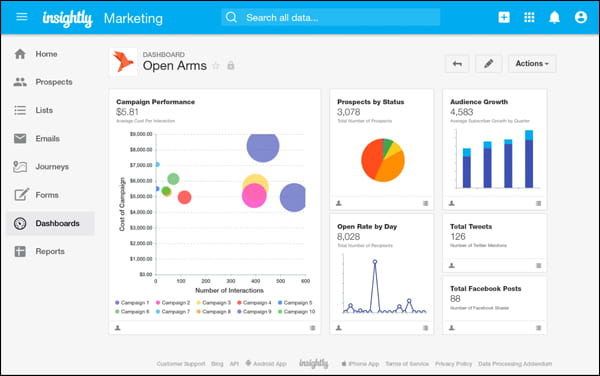600x376 pixels.
Task: Open the Privacy Policy footer link
Action: coord(453,364)
